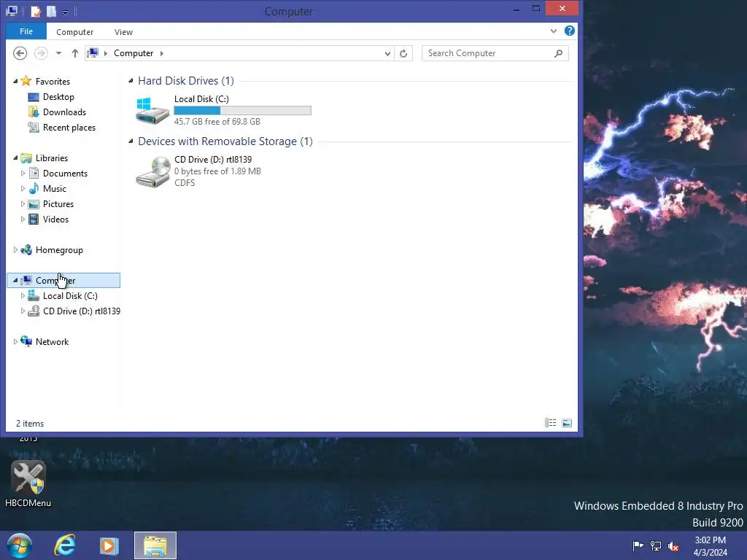The image size is (747, 560).
Task: Click the search magnifier icon
Action: pyautogui.click(x=558, y=53)
